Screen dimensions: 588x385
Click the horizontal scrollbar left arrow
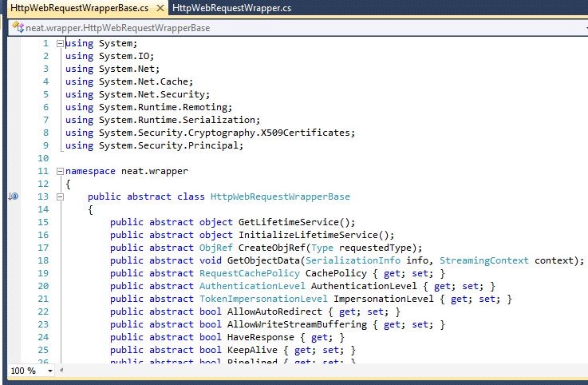click(61, 371)
